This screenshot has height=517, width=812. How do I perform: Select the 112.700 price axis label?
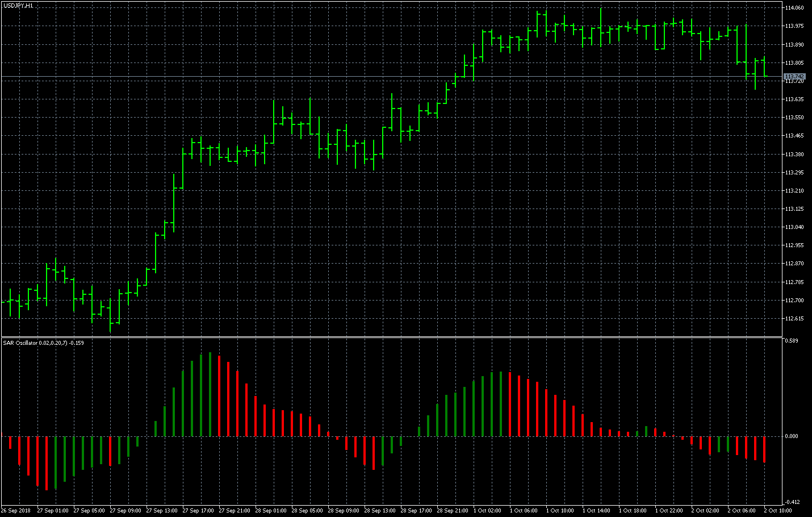coord(794,300)
